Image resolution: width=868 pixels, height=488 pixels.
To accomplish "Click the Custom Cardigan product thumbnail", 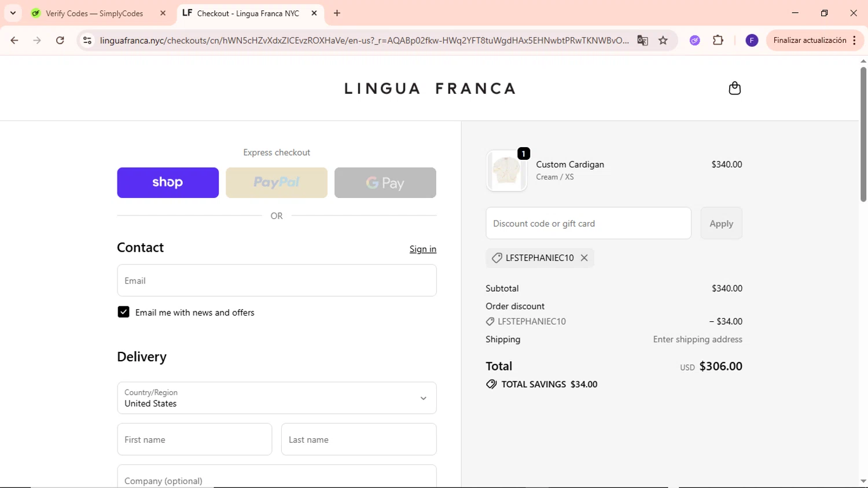I will 506,171.
